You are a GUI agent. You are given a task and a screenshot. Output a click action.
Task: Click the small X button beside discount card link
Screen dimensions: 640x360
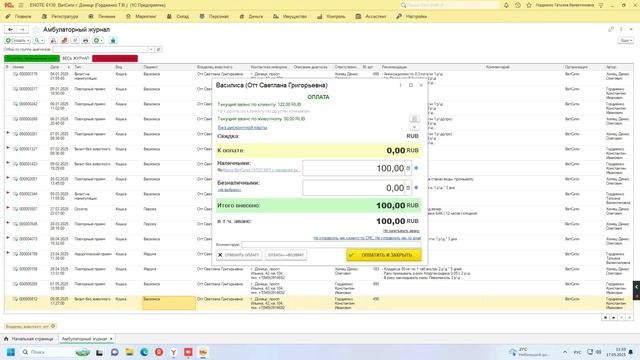coord(414,127)
